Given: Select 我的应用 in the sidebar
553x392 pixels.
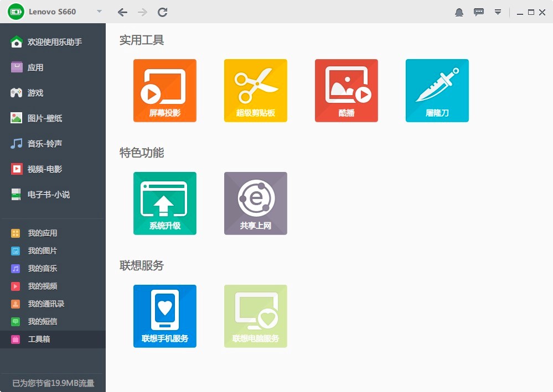Looking at the screenshot, I should 53,233.
